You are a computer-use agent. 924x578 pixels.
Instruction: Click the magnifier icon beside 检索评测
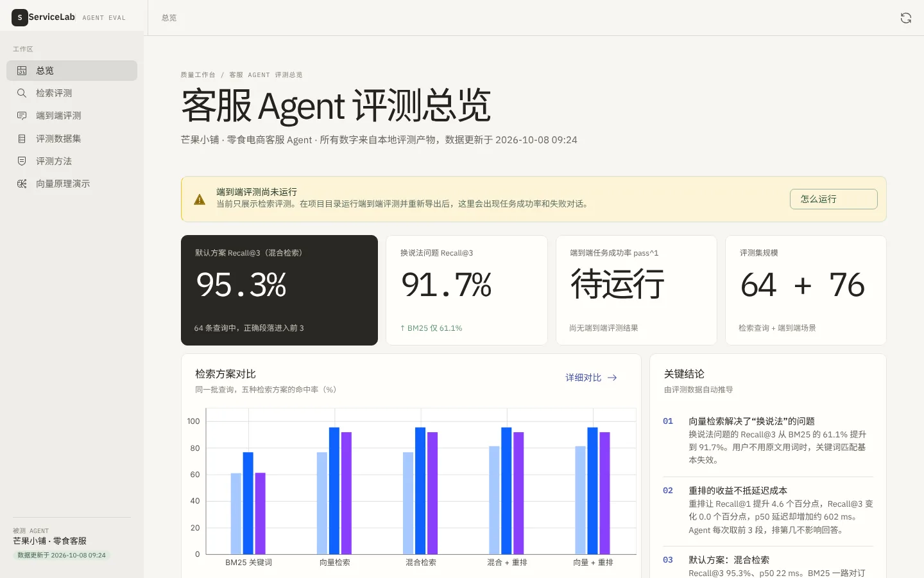point(22,93)
